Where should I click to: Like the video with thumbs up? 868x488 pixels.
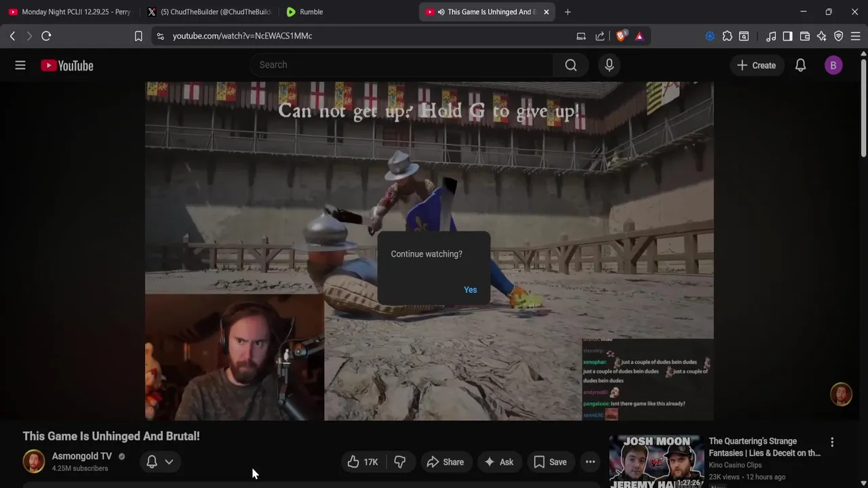(363, 462)
